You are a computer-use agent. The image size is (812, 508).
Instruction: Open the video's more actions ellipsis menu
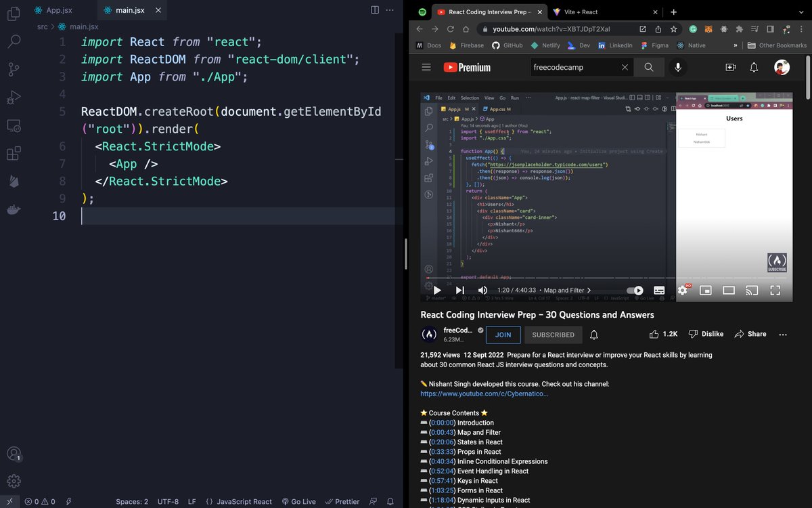point(783,334)
